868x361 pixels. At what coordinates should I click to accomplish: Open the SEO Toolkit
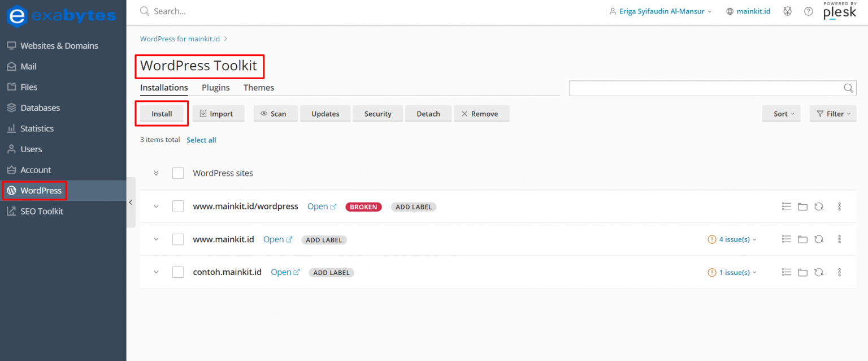pyautogui.click(x=43, y=211)
